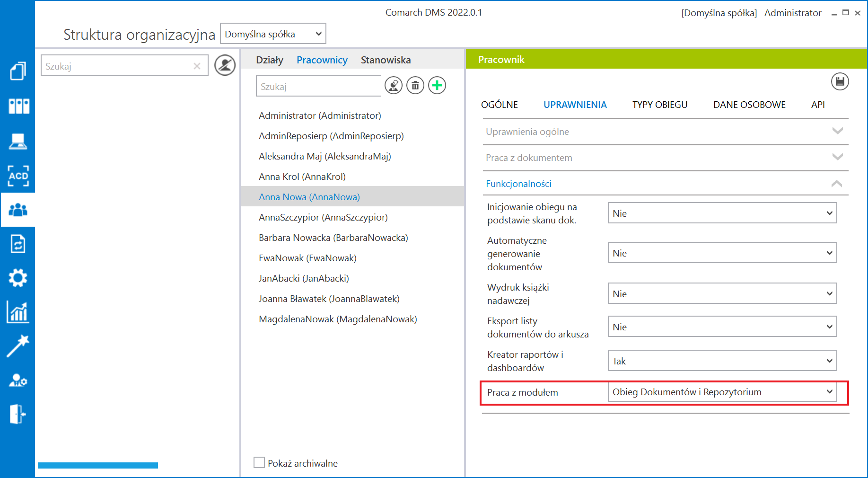Click the green add employee plus icon

tap(437, 86)
